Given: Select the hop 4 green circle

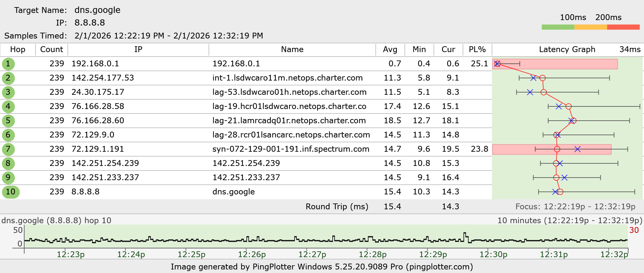Looking at the screenshot, I should pyautogui.click(x=8, y=107).
